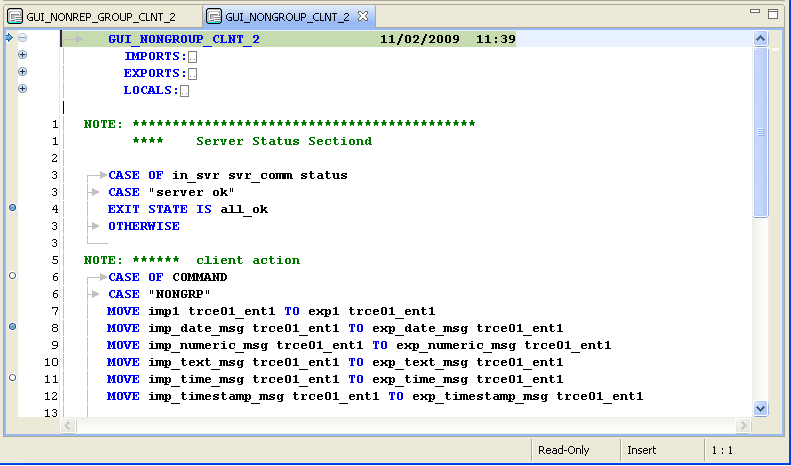Click the horizontal scrollbar right arrow
The width and height of the screenshot is (791, 466).
click(743, 425)
